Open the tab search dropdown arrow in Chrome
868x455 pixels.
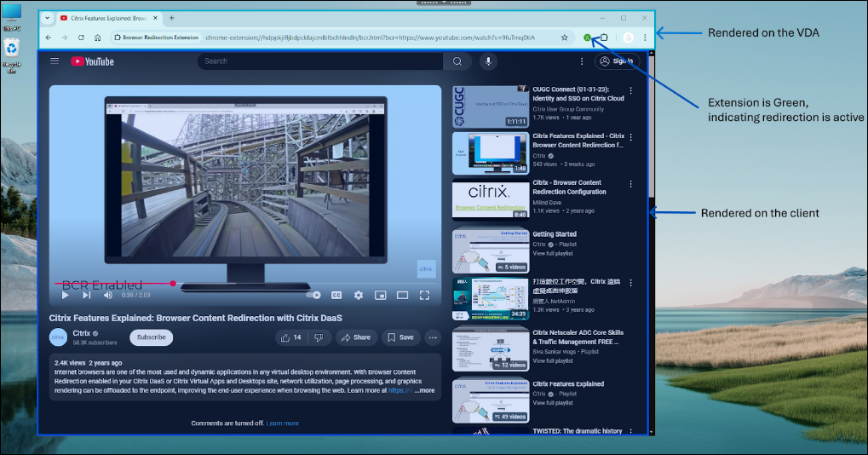(47, 18)
